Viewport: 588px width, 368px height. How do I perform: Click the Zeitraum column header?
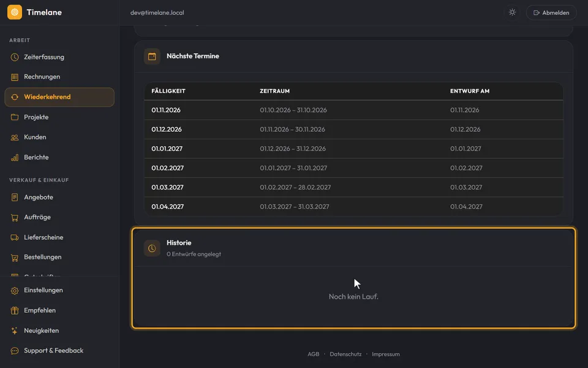click(274, 91)
